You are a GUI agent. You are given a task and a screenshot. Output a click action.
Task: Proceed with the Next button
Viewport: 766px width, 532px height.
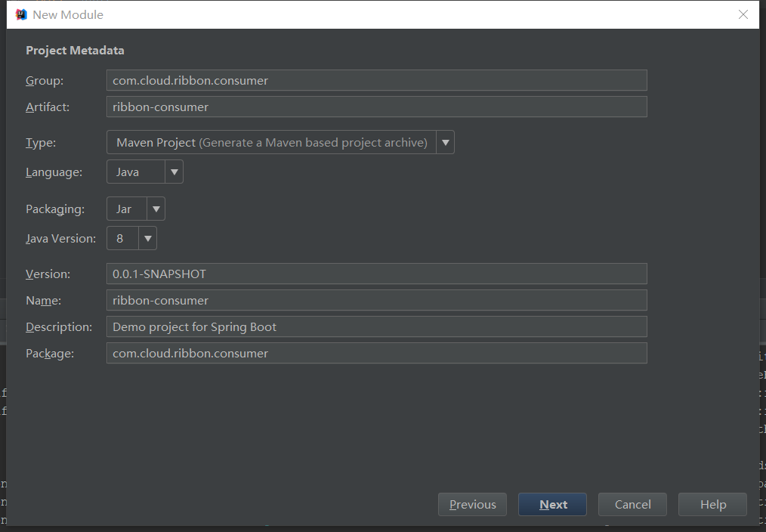tap(552, 504)
